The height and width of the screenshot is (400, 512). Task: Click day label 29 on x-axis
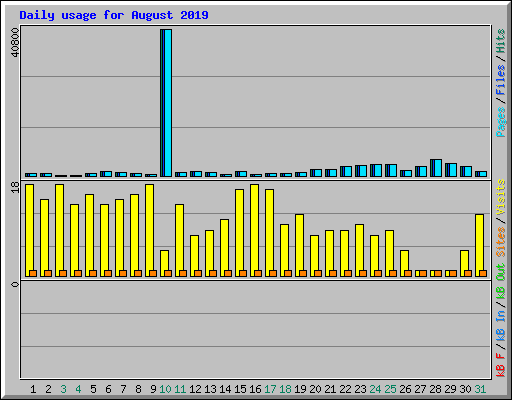click(450, 389)
